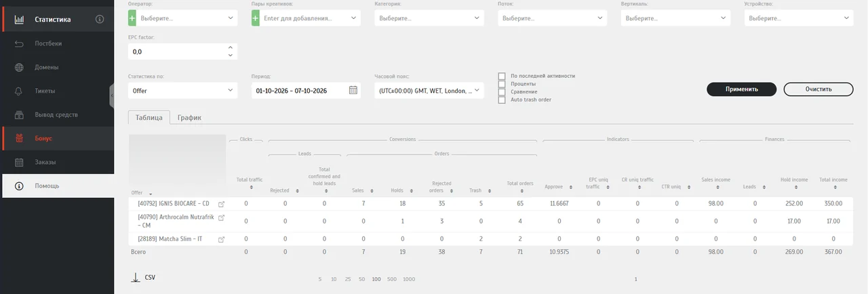Click the Применить button
The height and width of the screenshot is (294, 868).
pyautogui.click(x=741, y=89)
